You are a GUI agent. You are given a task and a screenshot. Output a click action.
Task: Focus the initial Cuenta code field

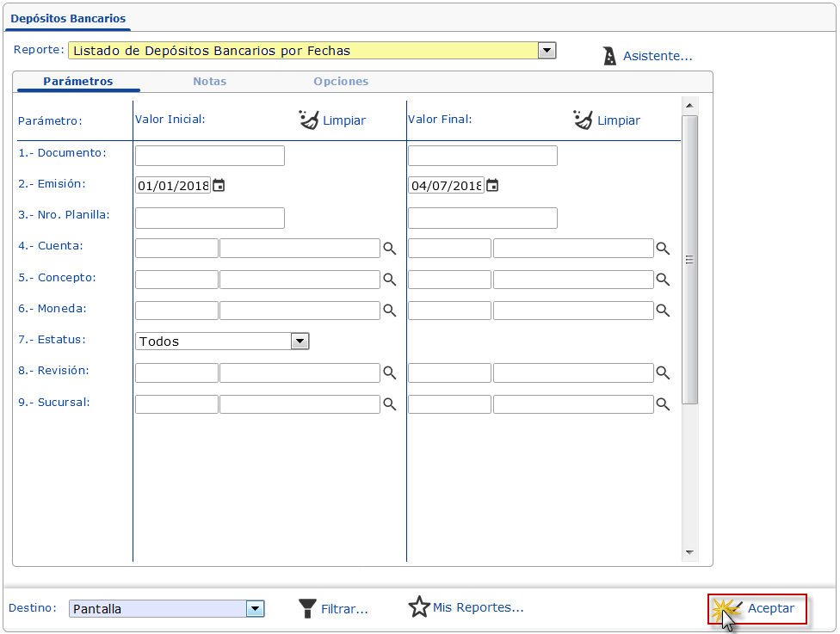[x=176, y=249]
